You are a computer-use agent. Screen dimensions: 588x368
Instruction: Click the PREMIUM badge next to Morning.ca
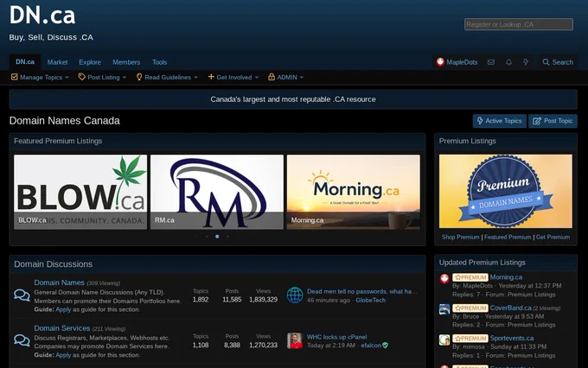(470, 277)
